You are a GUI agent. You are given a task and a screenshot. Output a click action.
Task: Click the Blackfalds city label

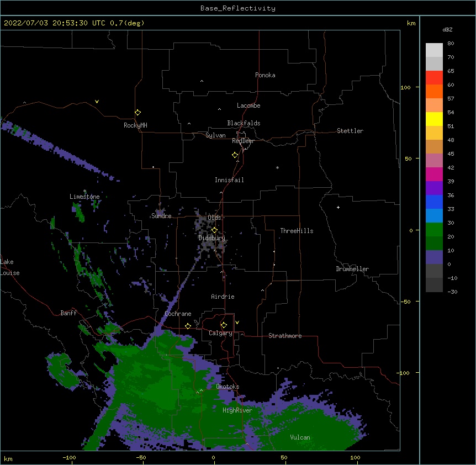point(244,123)
